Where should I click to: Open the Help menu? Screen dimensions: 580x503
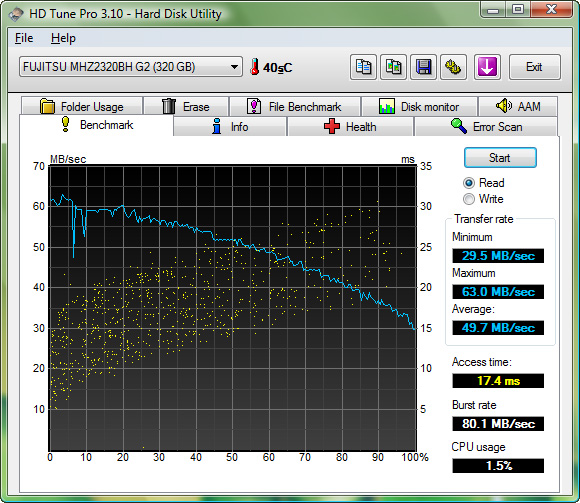point(63,38)
